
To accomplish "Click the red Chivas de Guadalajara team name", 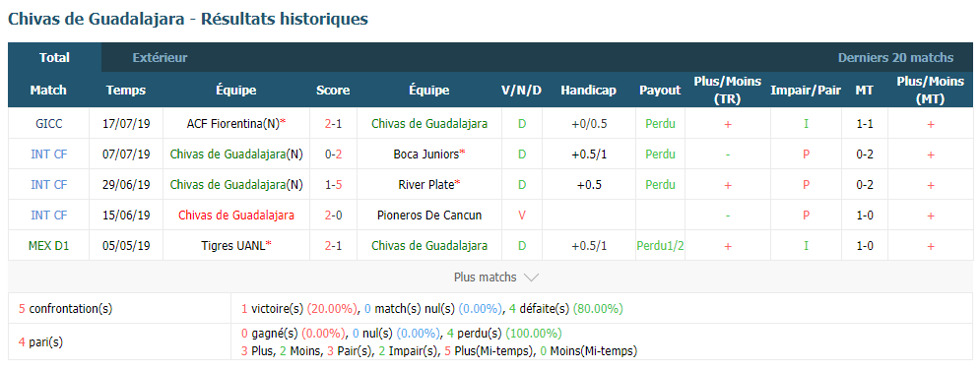I will pyautogui.click(x=236, y=216).
